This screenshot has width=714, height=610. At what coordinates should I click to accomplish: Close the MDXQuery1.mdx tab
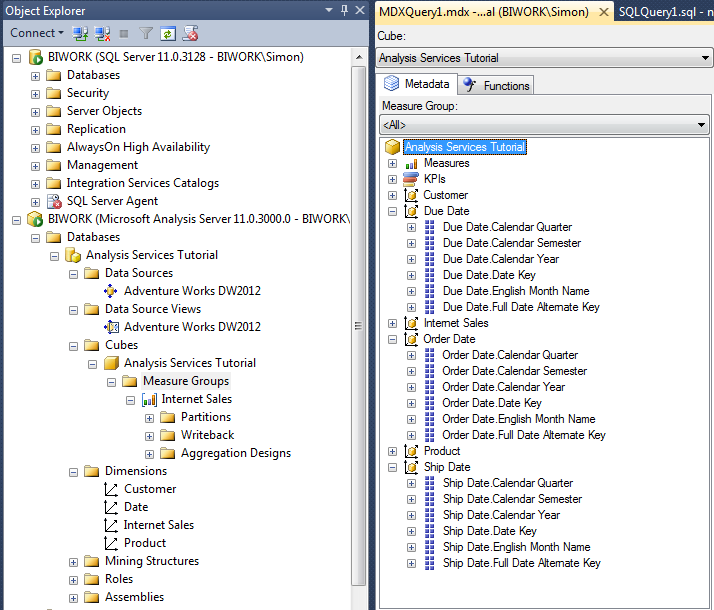[x=604, y=12]
